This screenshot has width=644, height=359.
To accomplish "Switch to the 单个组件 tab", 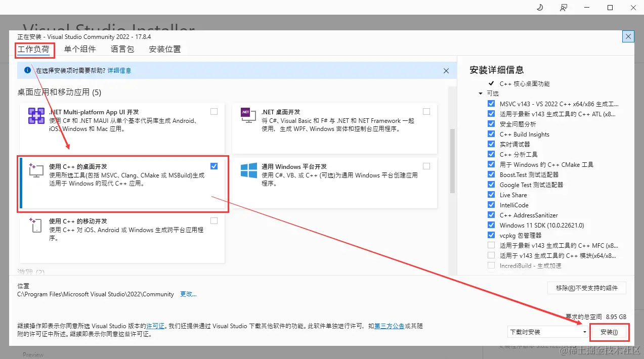I will tap(80, 49).
